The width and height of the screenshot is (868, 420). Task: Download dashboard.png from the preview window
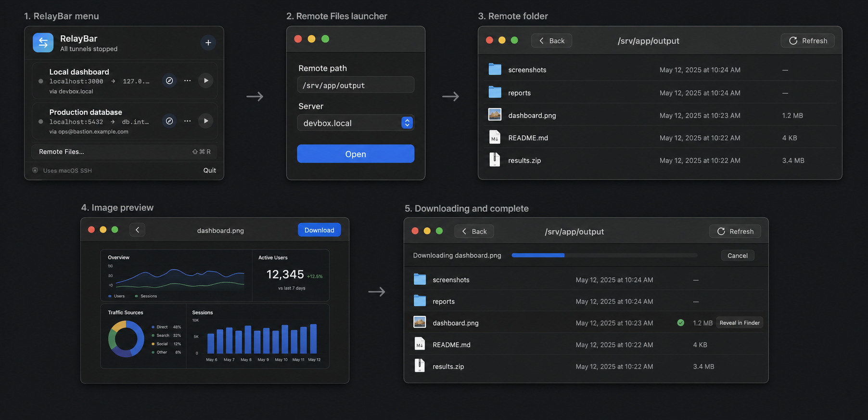tap(319, 230)
